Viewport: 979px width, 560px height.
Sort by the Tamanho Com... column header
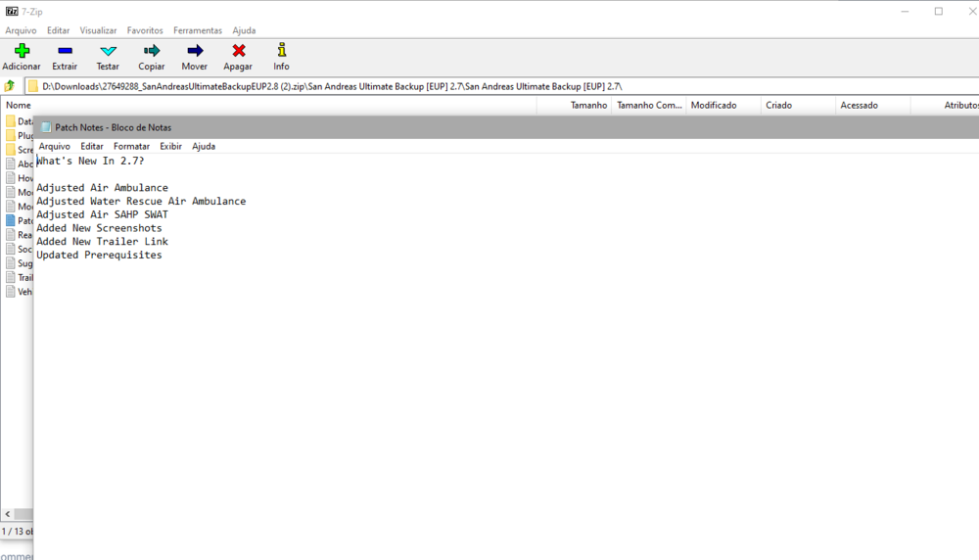pos(649,105)
